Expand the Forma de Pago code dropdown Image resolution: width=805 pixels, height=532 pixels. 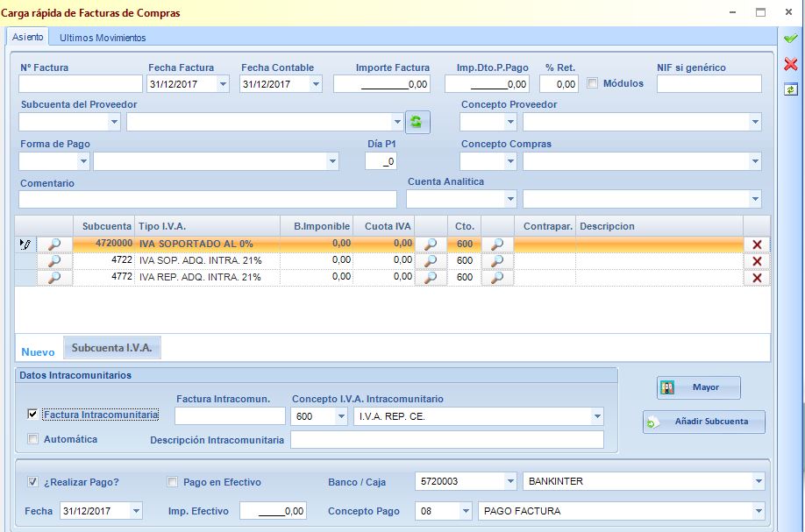pyautogui.click(x=83, y=161)
